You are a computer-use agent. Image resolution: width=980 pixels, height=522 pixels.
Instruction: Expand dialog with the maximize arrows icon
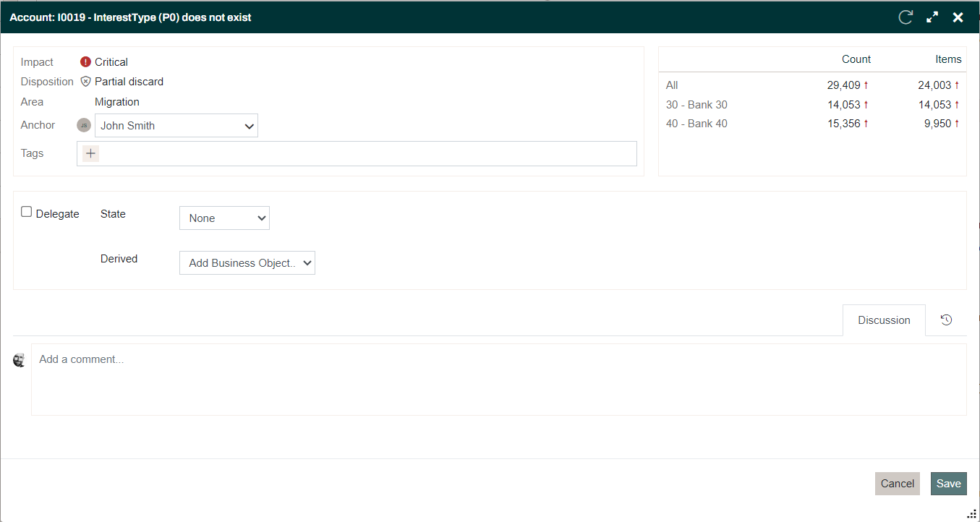tap(932, 17)
